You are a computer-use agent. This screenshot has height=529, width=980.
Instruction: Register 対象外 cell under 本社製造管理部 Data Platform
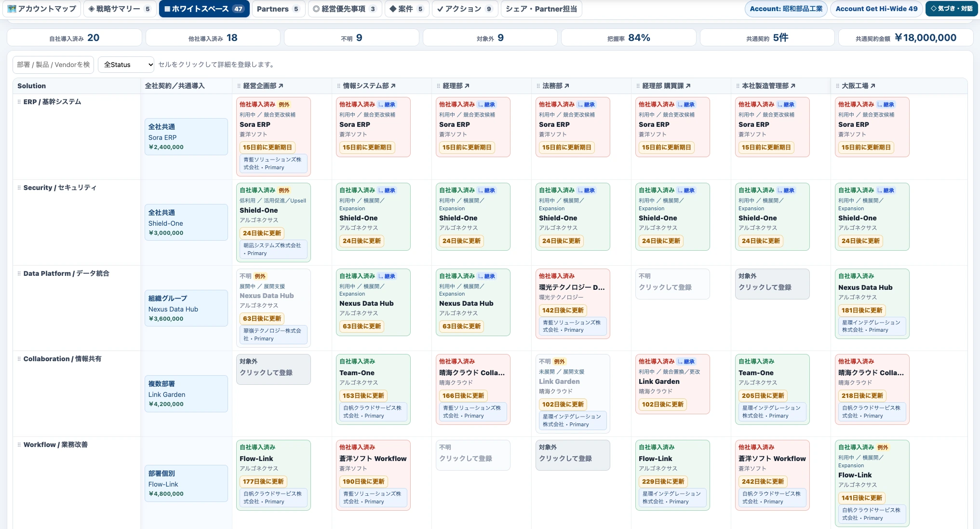click(772, 284)
